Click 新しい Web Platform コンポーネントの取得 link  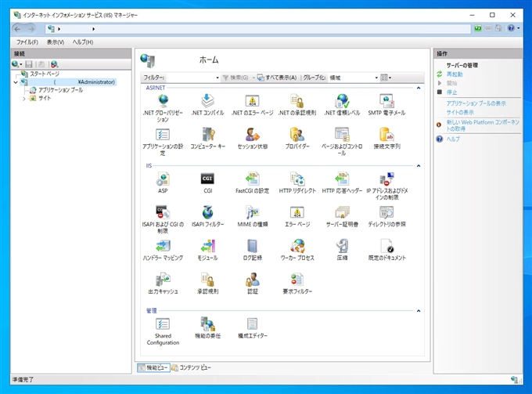point(483,125)
